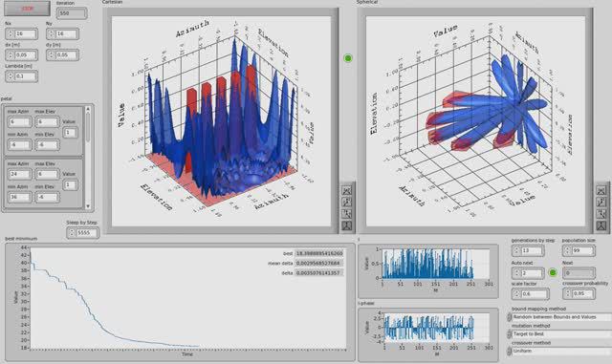This screenshot has height=364, width=612.
Task: Click the dx [m] stepper arrows
Action: tap(11, 55)
